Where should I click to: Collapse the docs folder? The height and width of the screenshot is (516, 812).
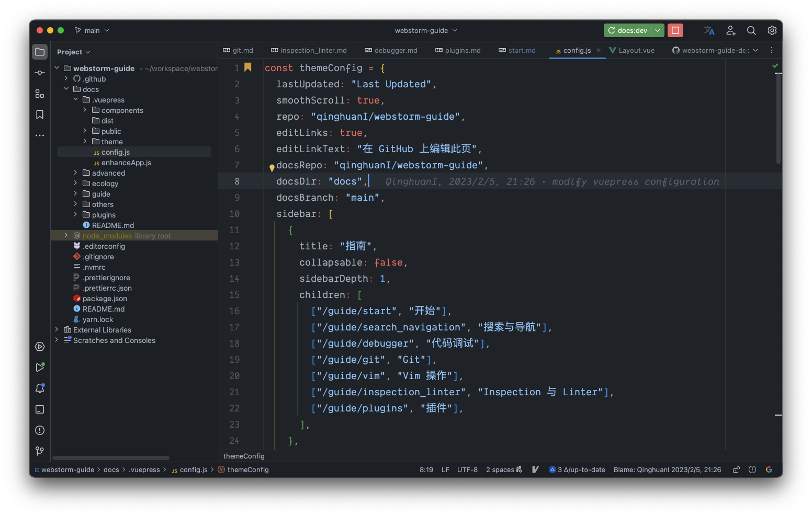tap(66, 89)
